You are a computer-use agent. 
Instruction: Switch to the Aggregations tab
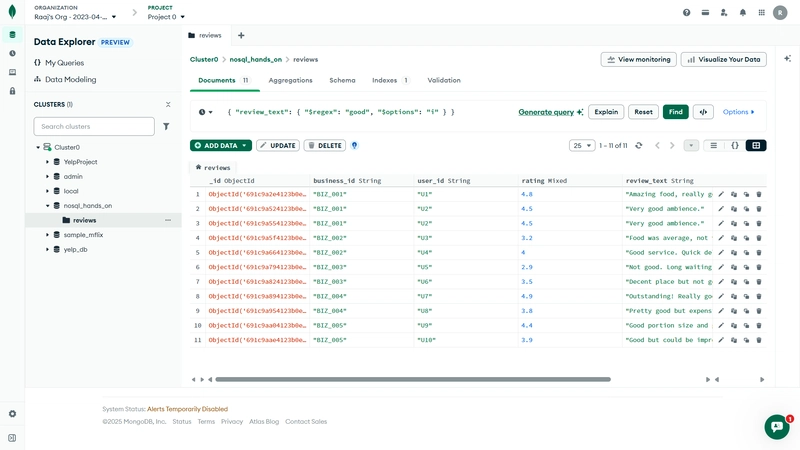[x=290, y=80]
